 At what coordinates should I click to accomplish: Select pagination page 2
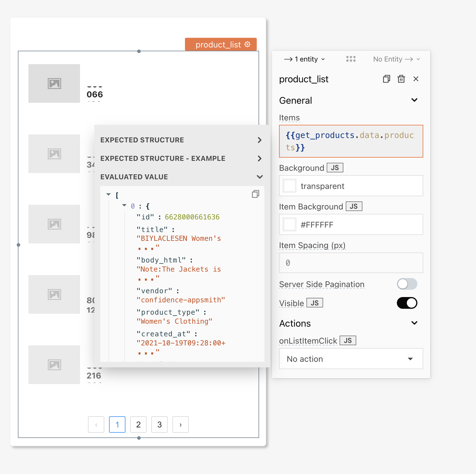point(138,424)
